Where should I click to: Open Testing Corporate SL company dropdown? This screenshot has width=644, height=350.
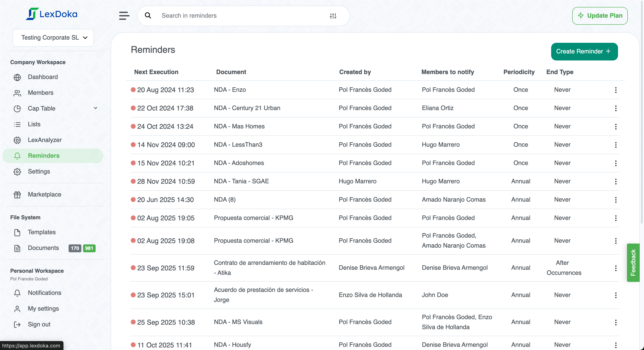pos(53,38)
